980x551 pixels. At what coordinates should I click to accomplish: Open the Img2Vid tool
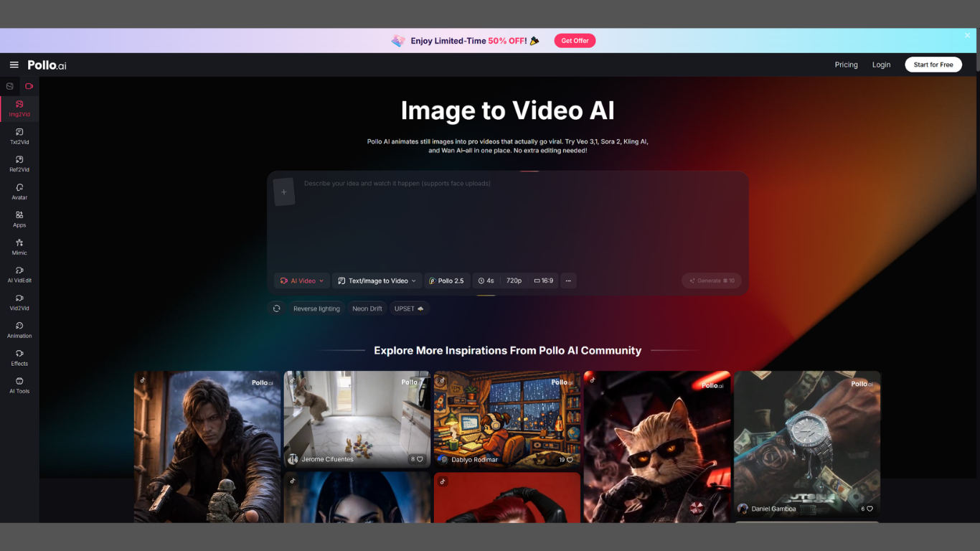(x=19, y=108)
